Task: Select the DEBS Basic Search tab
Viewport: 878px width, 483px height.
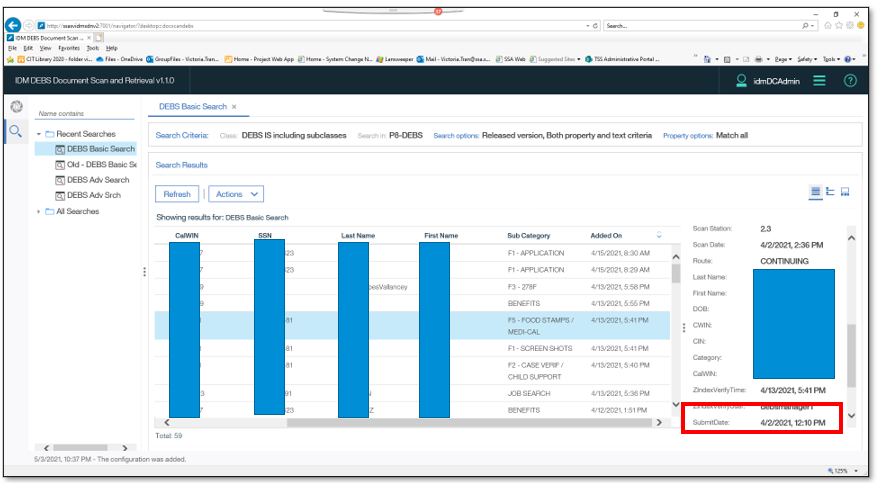Action: [x=193, y=106]
